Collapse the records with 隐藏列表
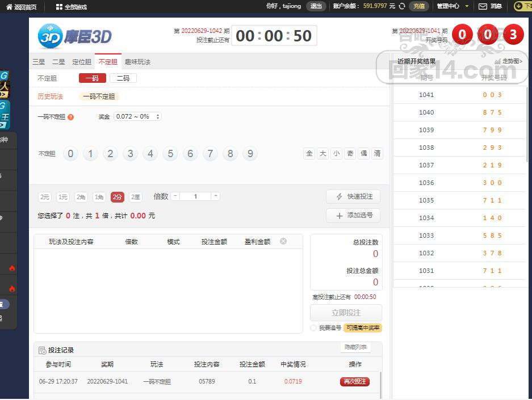 pyautogui.click(x=355, y=347)
